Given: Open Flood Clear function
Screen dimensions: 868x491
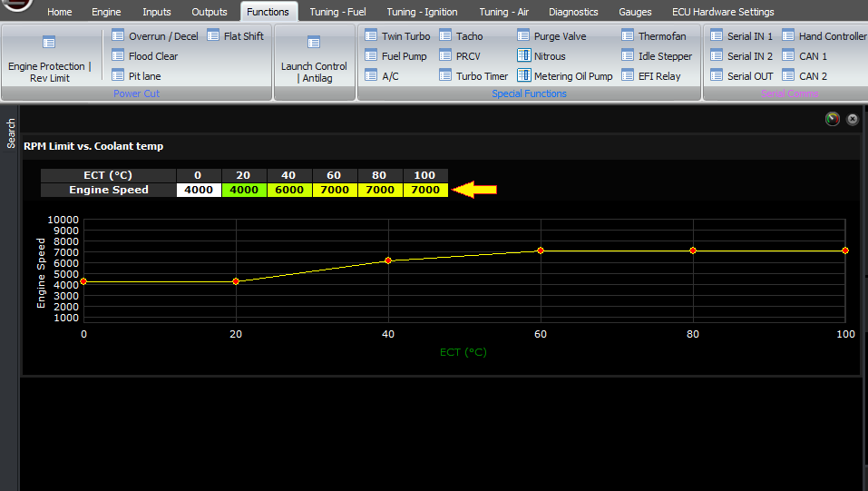Looking at the screenshot, I should click(x=144, y=56).
